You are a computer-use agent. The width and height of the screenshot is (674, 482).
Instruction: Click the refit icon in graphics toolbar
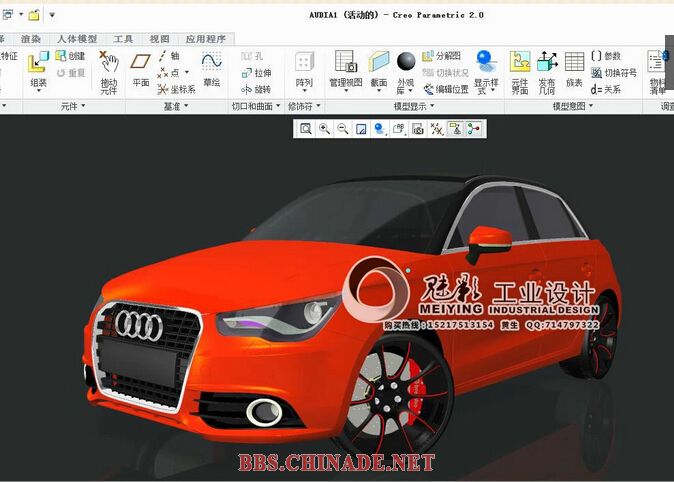coord(306,129)
